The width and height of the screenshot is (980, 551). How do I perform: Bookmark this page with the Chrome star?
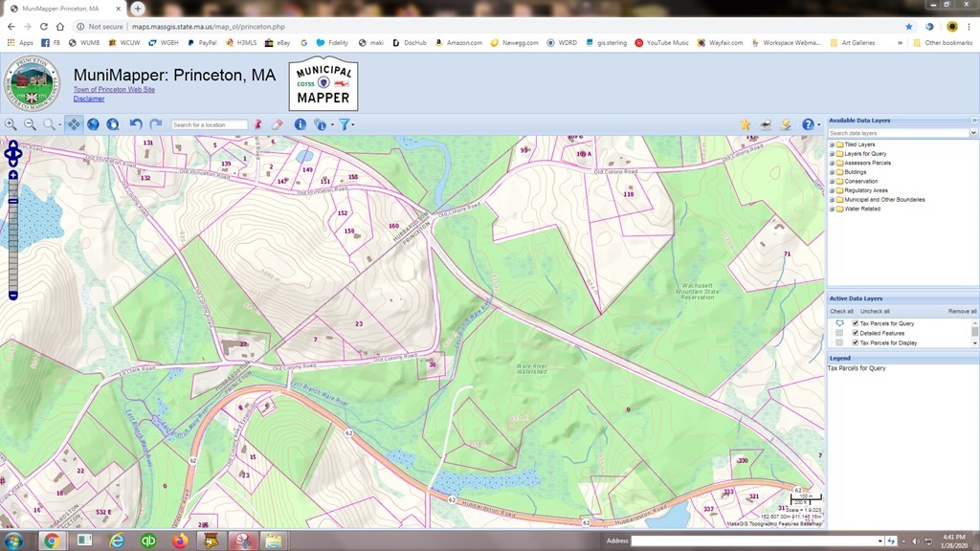[909, 26]
